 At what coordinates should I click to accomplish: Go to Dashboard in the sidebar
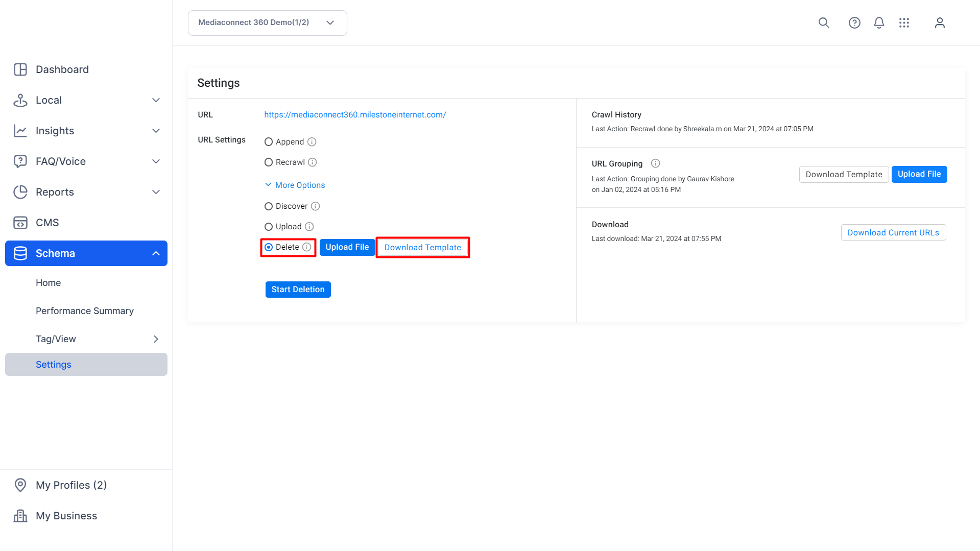click(x=62, y=69)
